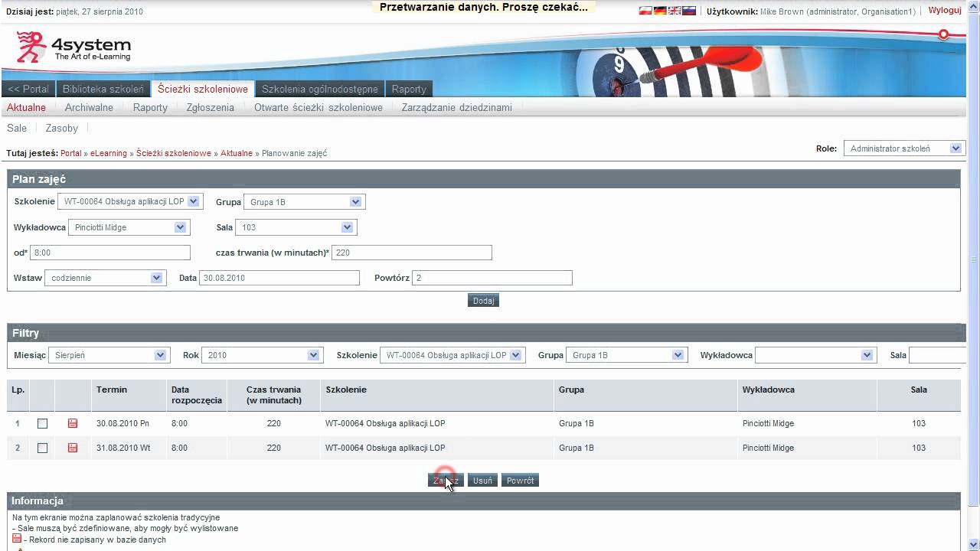Viewport: 980px width, 551px height.
Task: Open Zgłoszenia submenu item
Action: (211, 108)
